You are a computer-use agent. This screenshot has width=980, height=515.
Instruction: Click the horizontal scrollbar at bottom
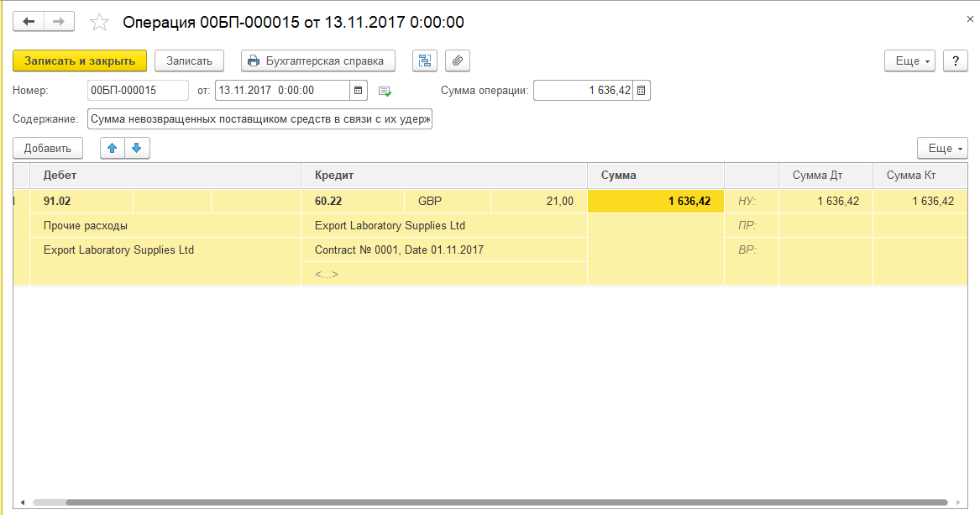point(487,502)
